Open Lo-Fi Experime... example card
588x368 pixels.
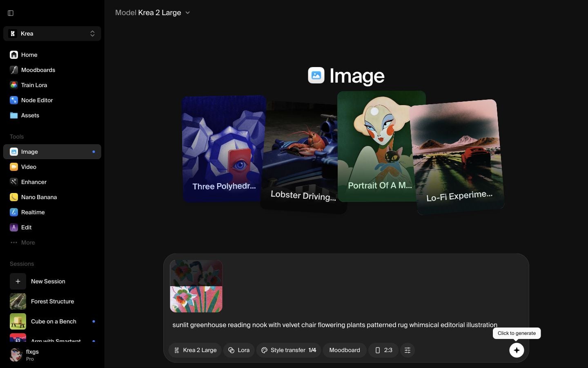pos(457,156)
